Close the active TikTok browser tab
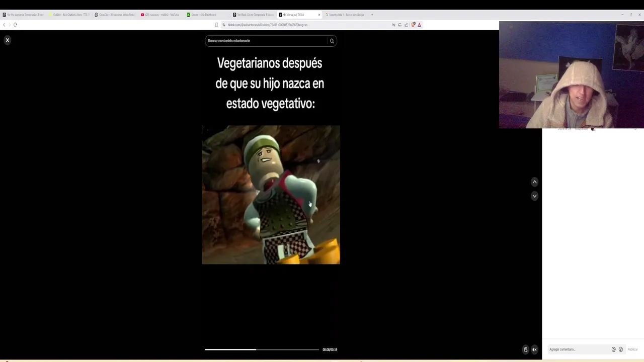 point(319,15)
